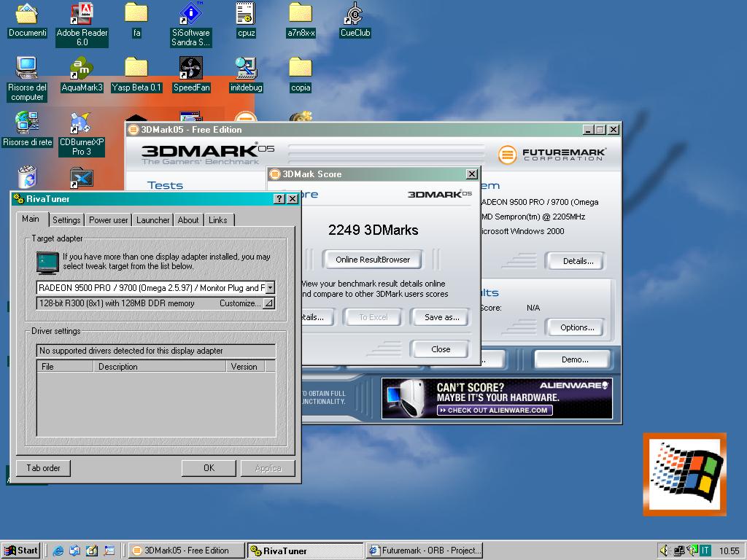
Task: Click the network connection tray icon
Action: point(679,551)
